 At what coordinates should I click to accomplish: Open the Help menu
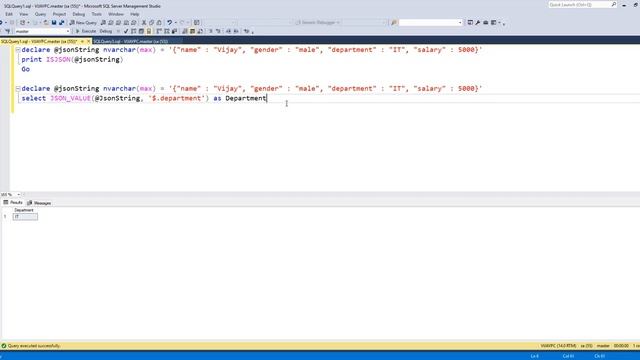click(x=135, y=14)
